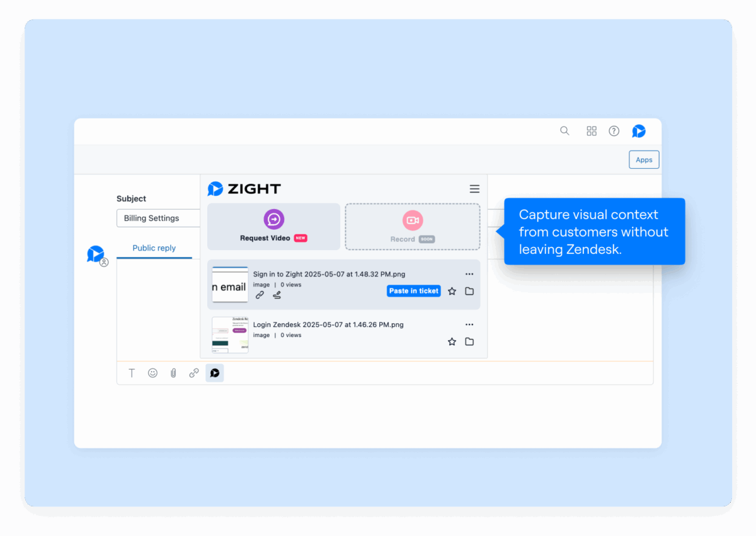Open the overflow menu for Sign in to Zight
This screenshot has width=756, height=536.
pyautogui.click(x=469, y=273)
